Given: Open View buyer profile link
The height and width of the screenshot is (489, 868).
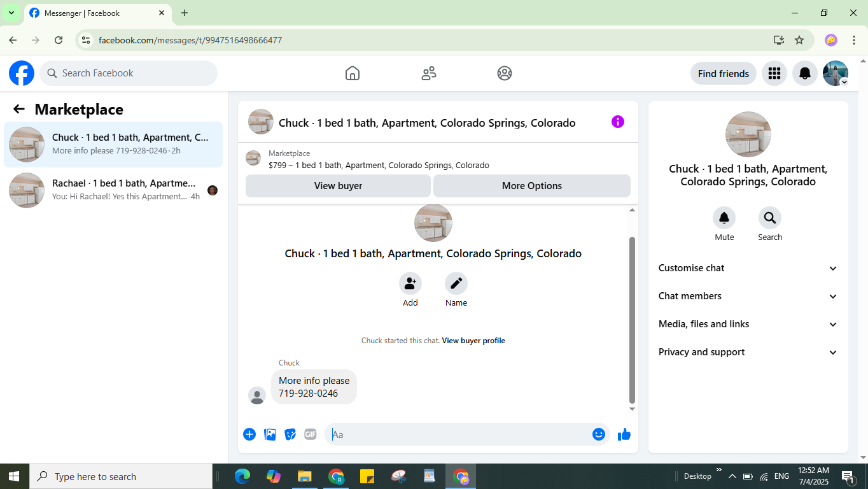Looking at the screenshot, I should [473, 341].
